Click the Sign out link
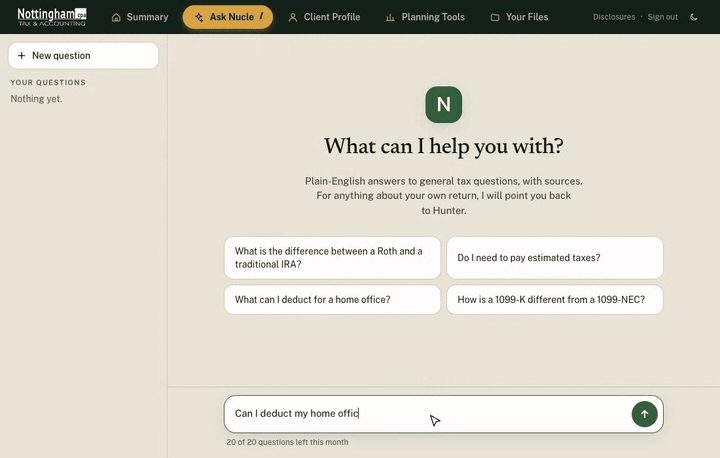The width and height of the screenshot is (720, 458). click(x=663, y=17)
